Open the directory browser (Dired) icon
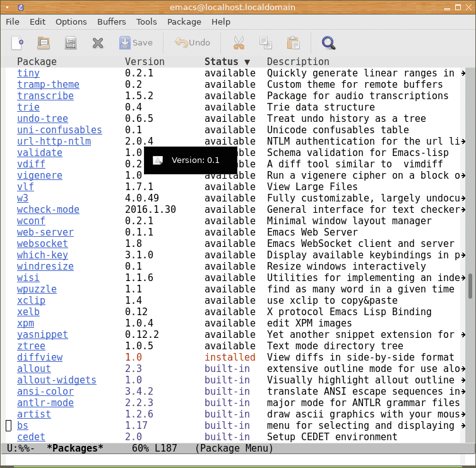The height and width of the screenshot is (468, 476). (71, 43)
